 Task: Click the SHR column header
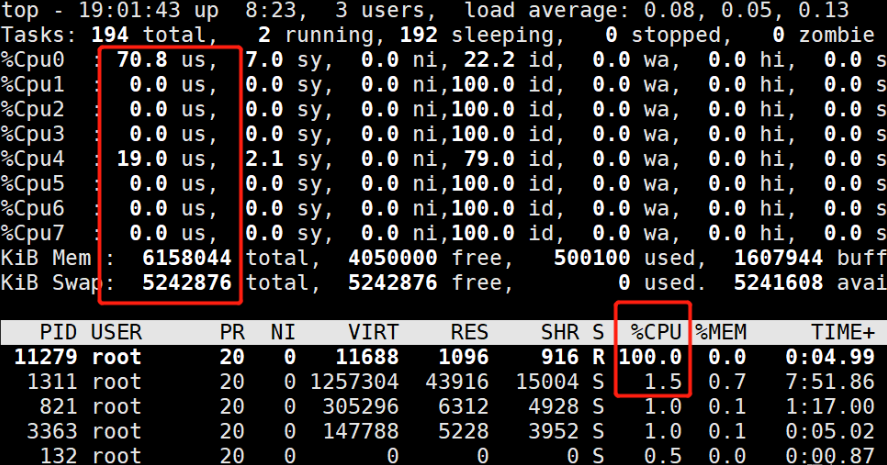pos(560,333)
